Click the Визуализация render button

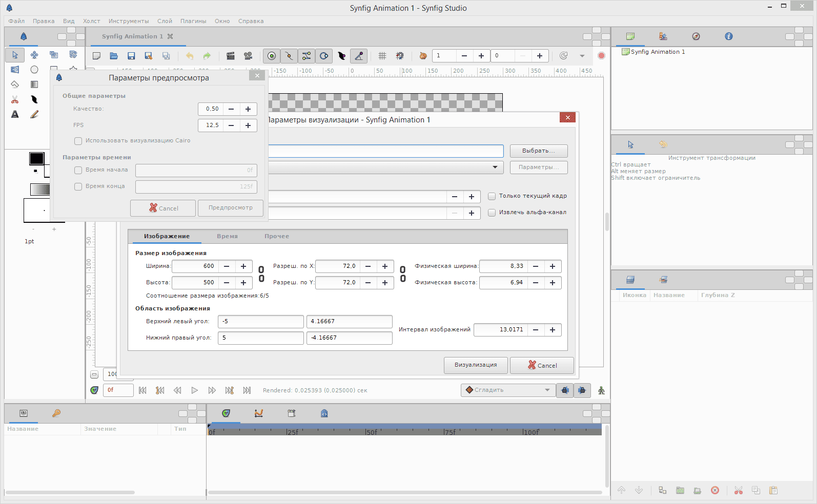[476, 365]
